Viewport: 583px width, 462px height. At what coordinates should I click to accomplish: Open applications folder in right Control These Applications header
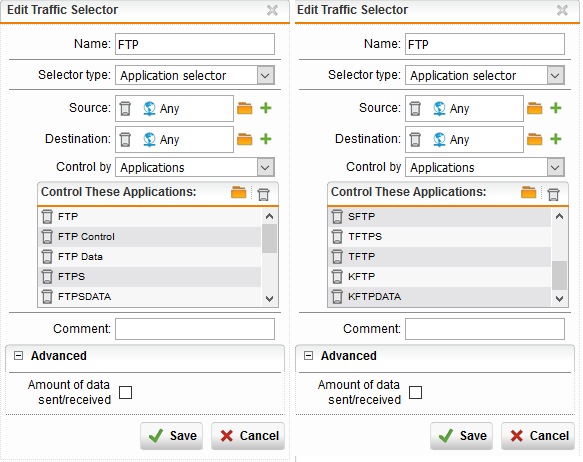pos(528,193)
